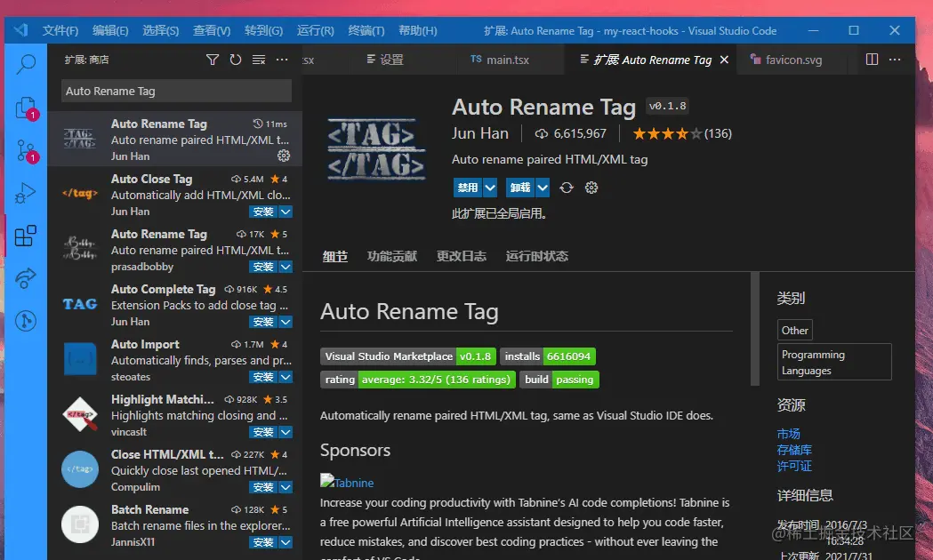Expand install options for Batch Rename
933x560 pixels.
coord(286,542)
